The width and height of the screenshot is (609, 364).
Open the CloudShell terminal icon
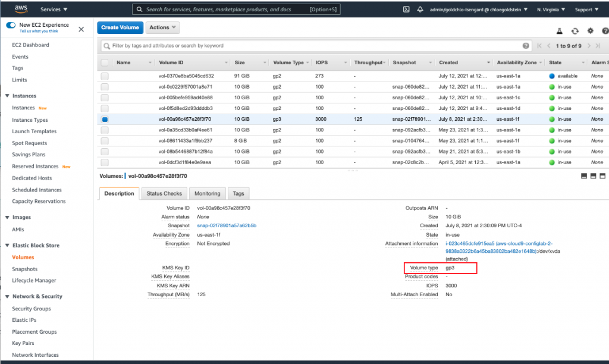click(x=406, y=10)
